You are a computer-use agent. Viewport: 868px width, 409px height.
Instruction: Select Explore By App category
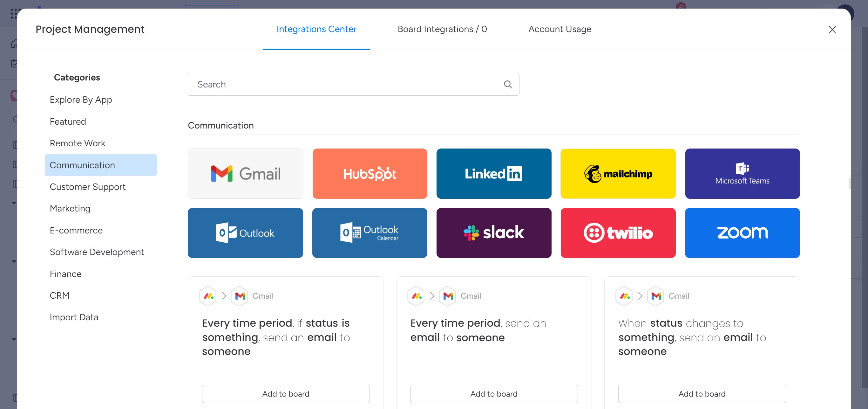coord(101,100)
